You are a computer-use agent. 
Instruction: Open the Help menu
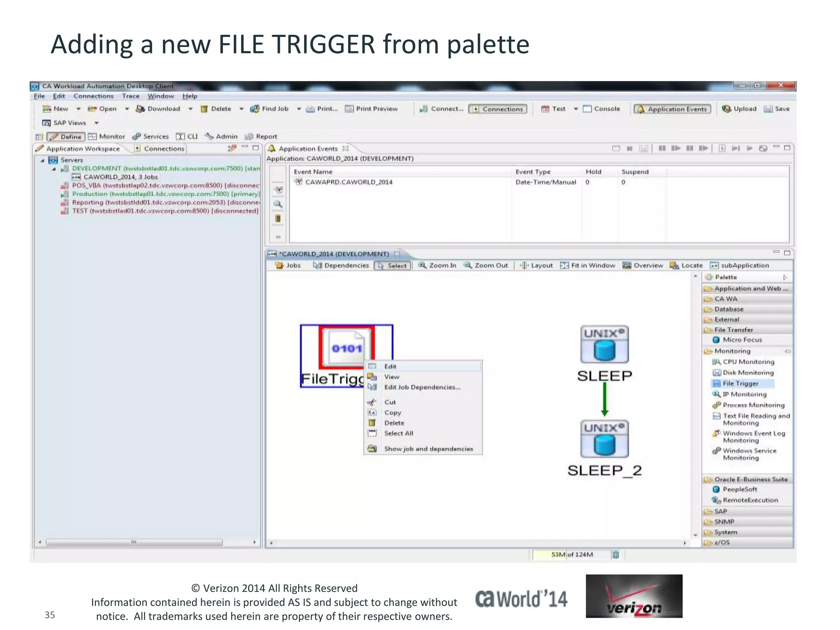tap(190, 96)
